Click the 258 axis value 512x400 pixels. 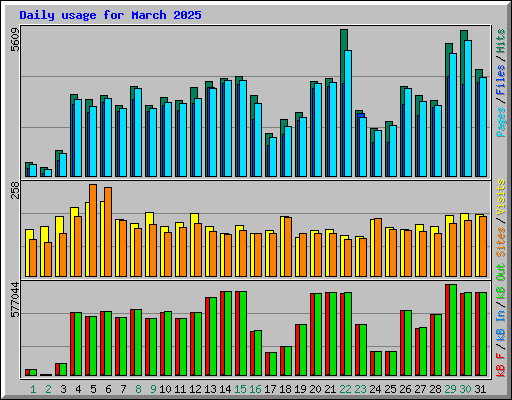15,190
